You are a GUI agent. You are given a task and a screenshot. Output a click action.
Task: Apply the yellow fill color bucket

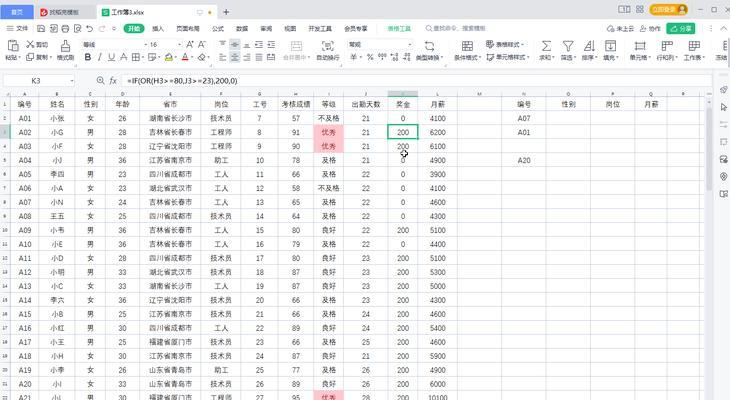[169, 57]
